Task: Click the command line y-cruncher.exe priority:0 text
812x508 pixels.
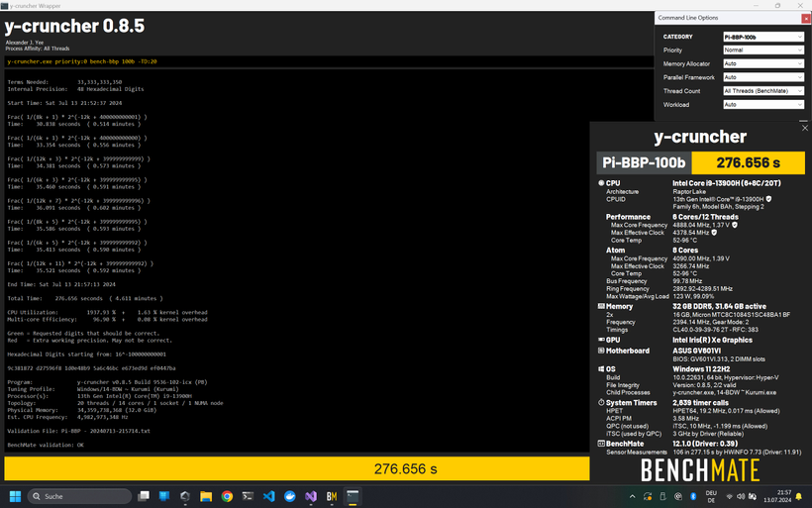Action: 82,61
